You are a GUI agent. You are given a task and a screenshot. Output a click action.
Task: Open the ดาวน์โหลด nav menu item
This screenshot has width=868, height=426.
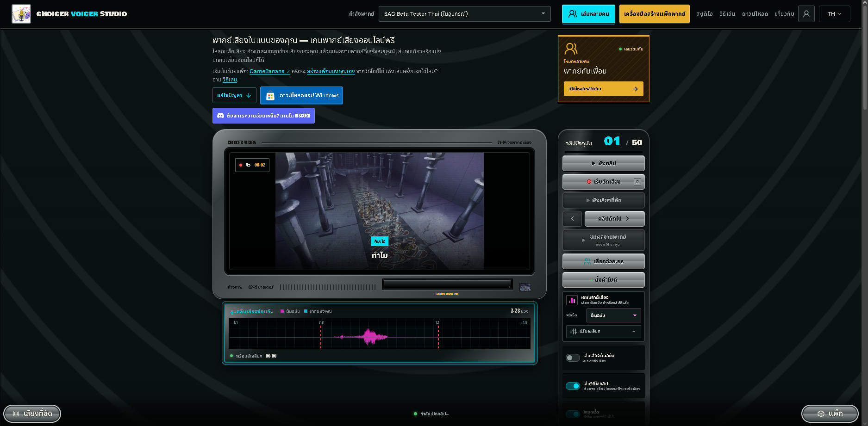point(755,14)
